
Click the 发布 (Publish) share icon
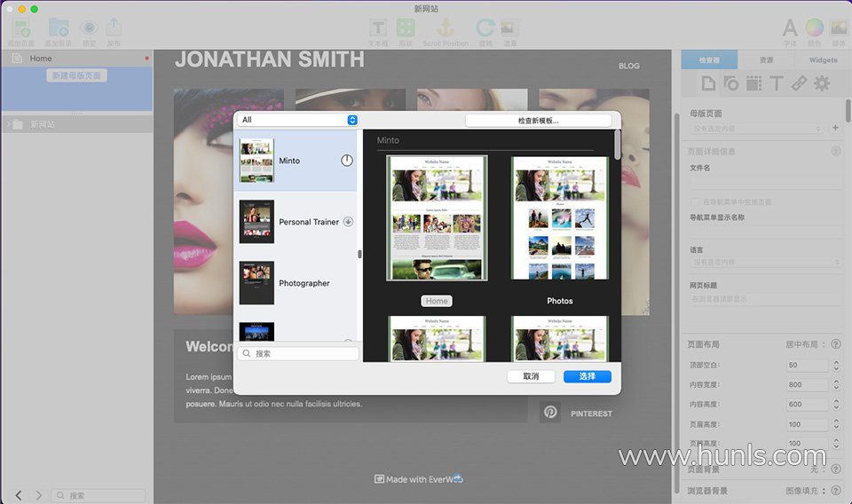point(114,28)
